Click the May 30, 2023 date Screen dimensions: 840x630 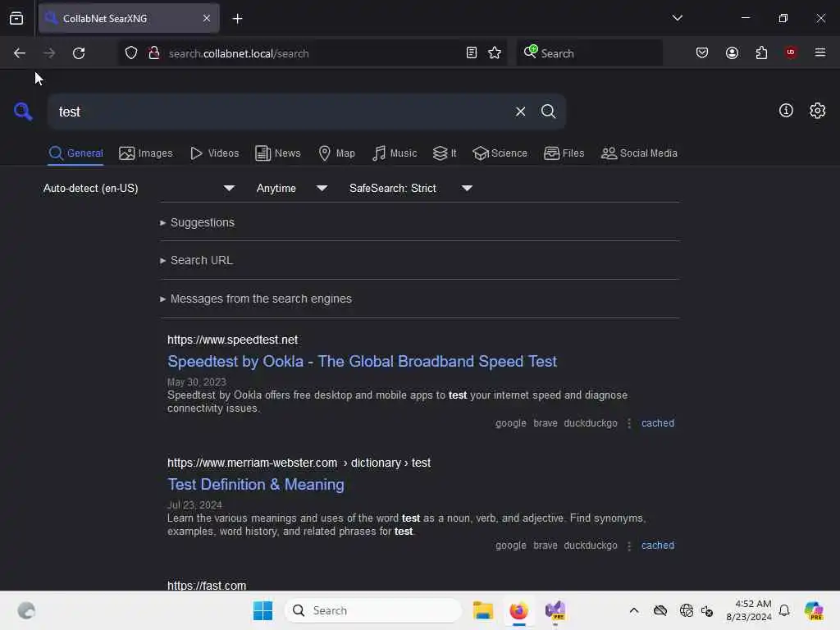tap(197, 382)
